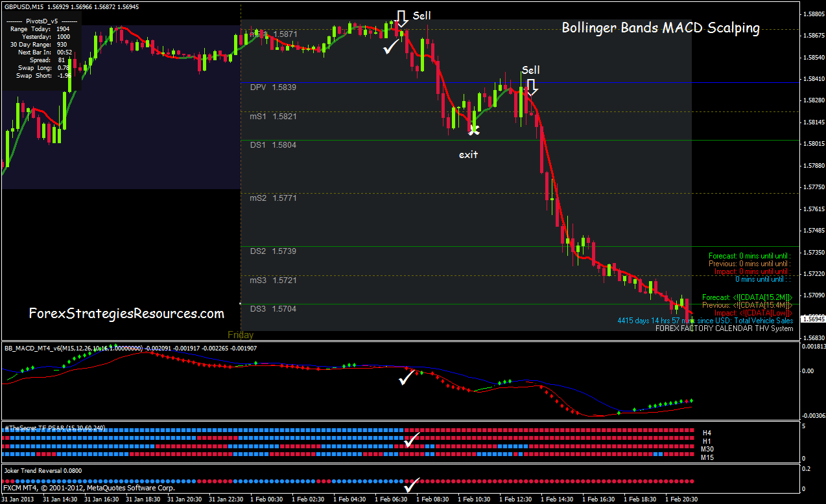Click the Range Today: 1904 line

(40, 29)
